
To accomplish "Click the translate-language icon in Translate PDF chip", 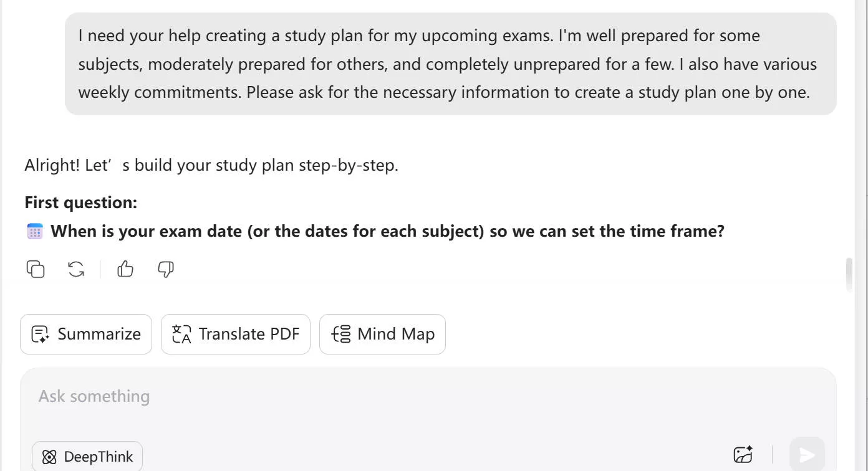I will tap(180, 334).
